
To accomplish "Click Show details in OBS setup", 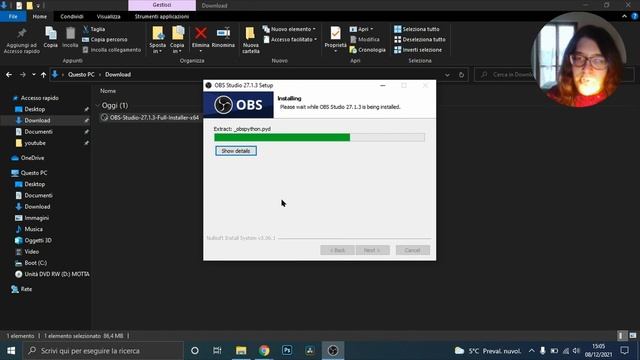I will [x=236, y=151].
